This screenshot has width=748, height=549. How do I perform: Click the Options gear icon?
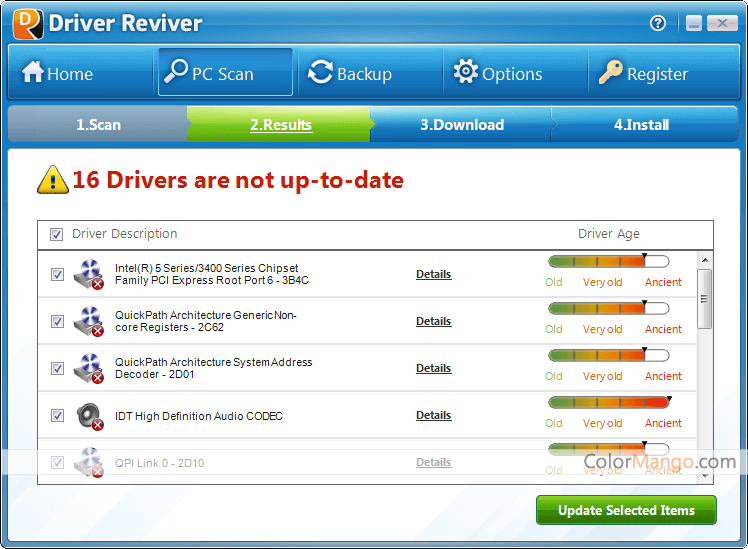coord(466,72)
